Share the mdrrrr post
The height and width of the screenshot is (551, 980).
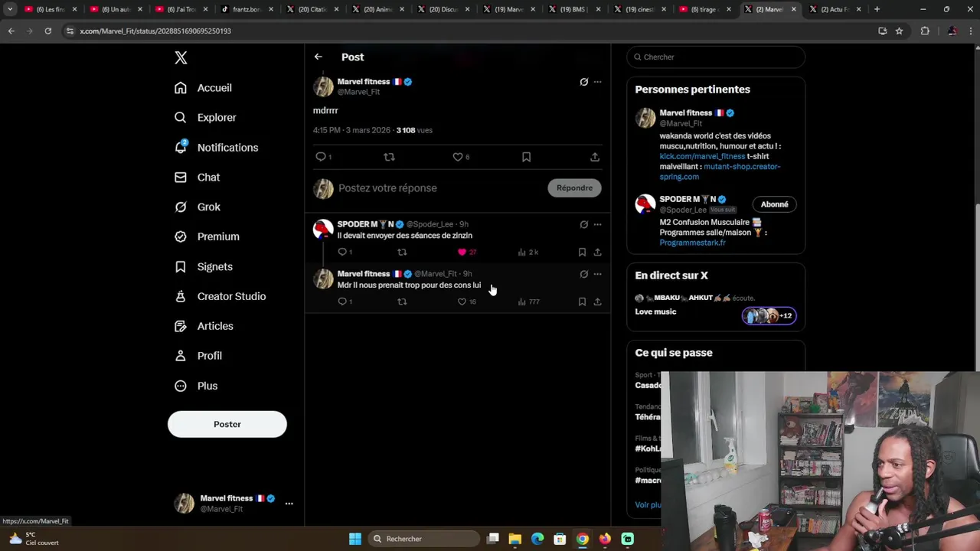595,157
